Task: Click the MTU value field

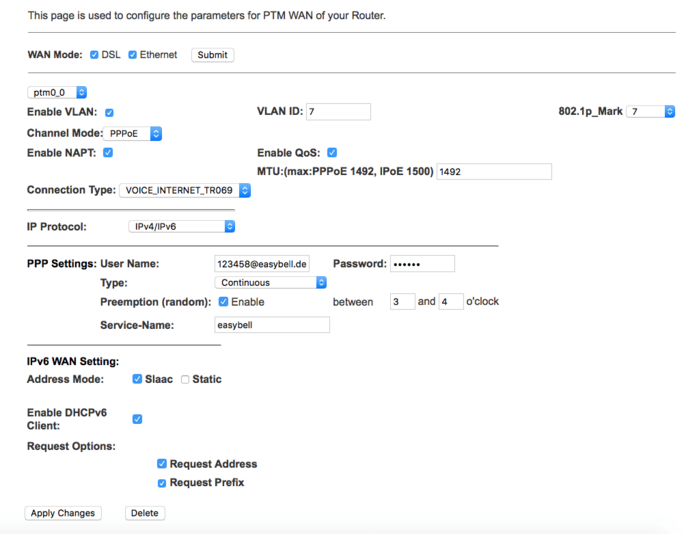Action: [494, 172]
